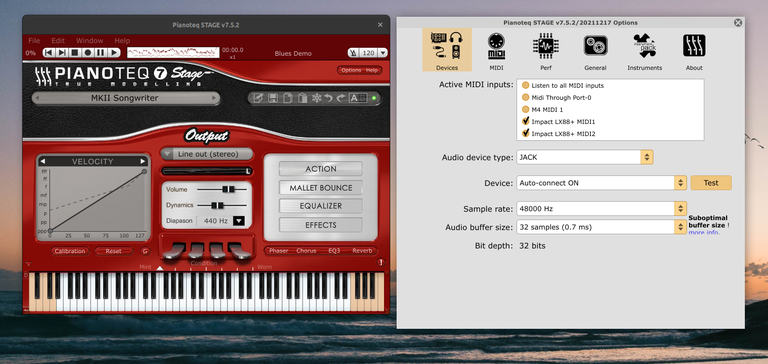Image resolution: width=768 pixels, height=364 pixels.
Task: Save preset with floppy disk icon
Action: tap(273, 98)
